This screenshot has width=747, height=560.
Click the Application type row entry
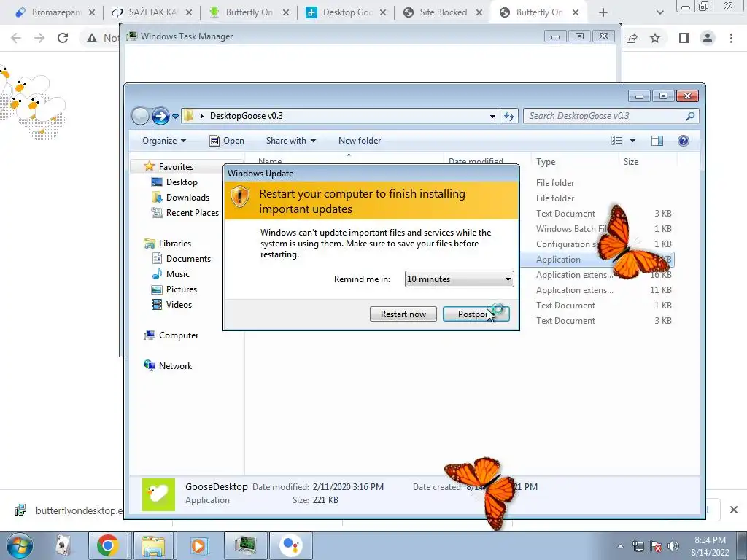click(558, 260)
